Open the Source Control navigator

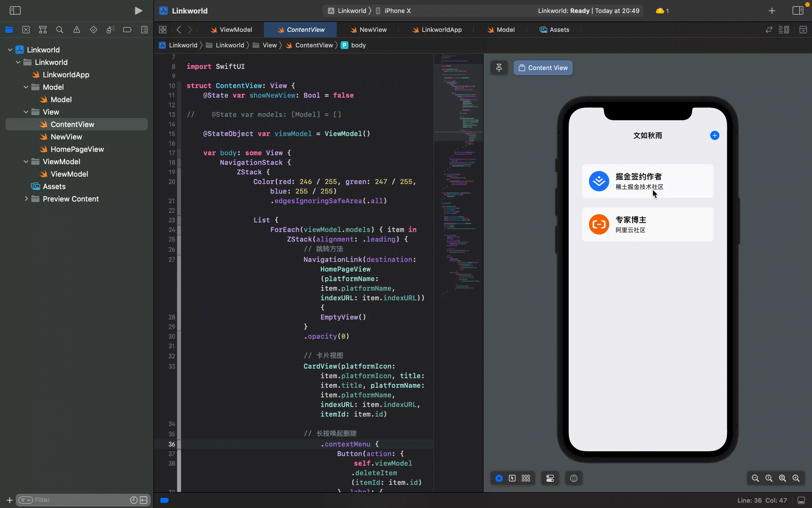26,30
